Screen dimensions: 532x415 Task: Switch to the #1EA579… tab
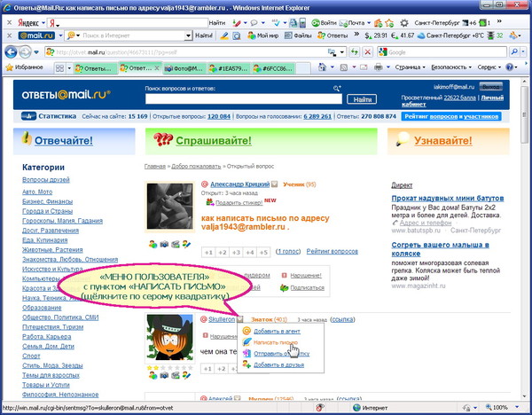pyautogui.click(x=229, y=68)
